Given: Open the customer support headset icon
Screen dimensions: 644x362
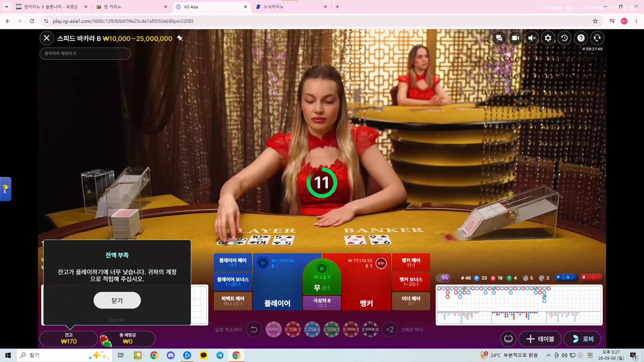Looking at the screenshot, I should coord(597,38).
